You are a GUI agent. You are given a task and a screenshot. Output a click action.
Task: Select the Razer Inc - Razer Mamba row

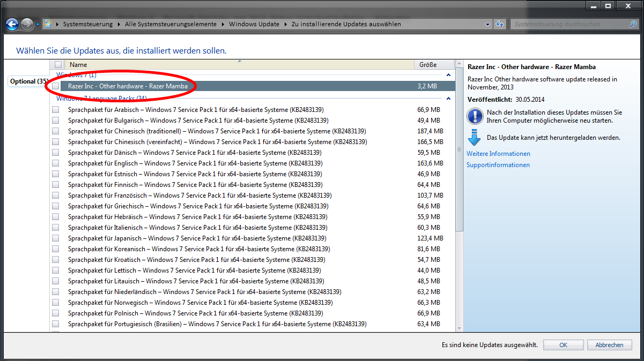[x=253, y=86]
